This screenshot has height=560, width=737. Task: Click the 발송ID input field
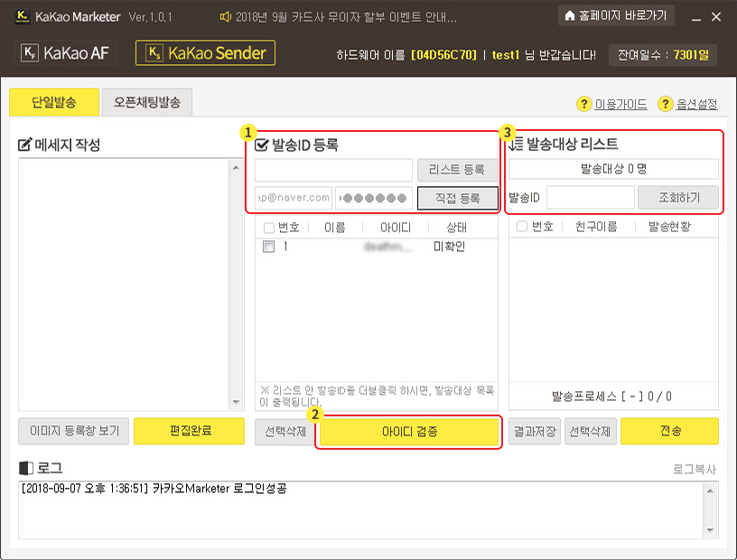click(x=590, y=197)
